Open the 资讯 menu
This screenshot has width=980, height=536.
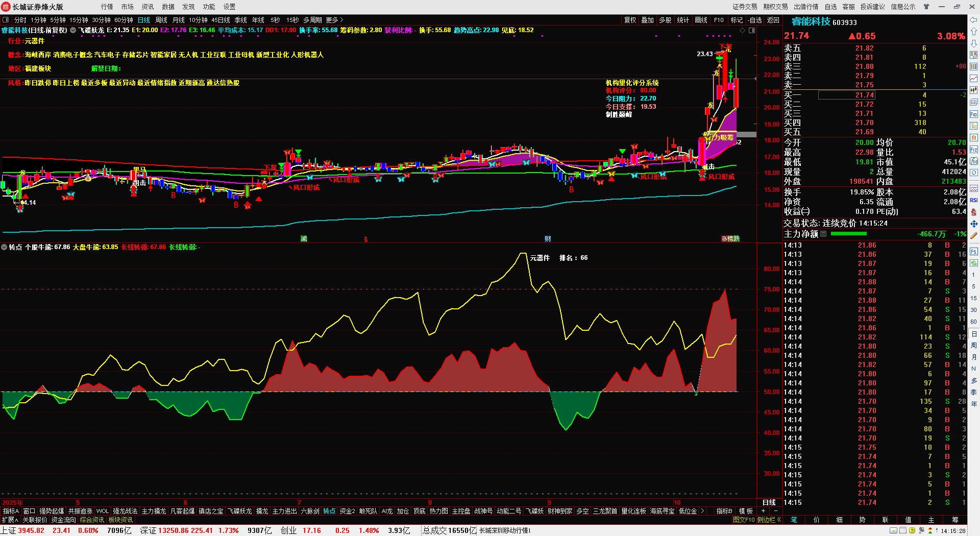(148, 7)
